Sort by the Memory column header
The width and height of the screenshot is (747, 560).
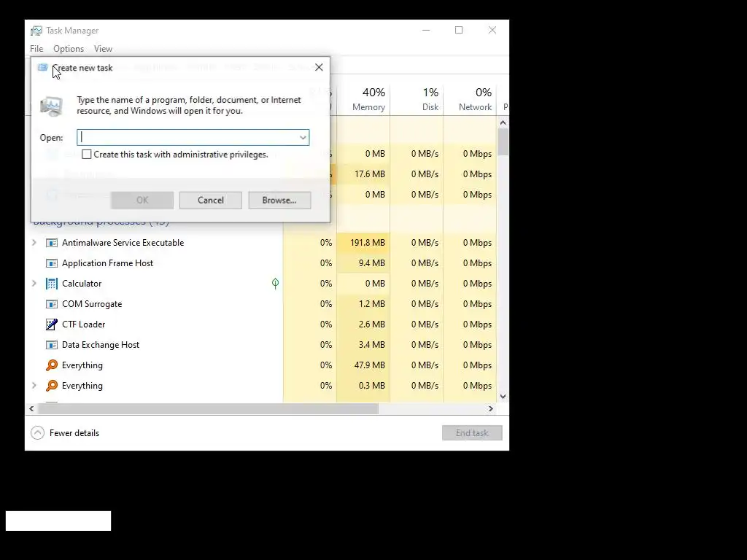coord(363,99)
